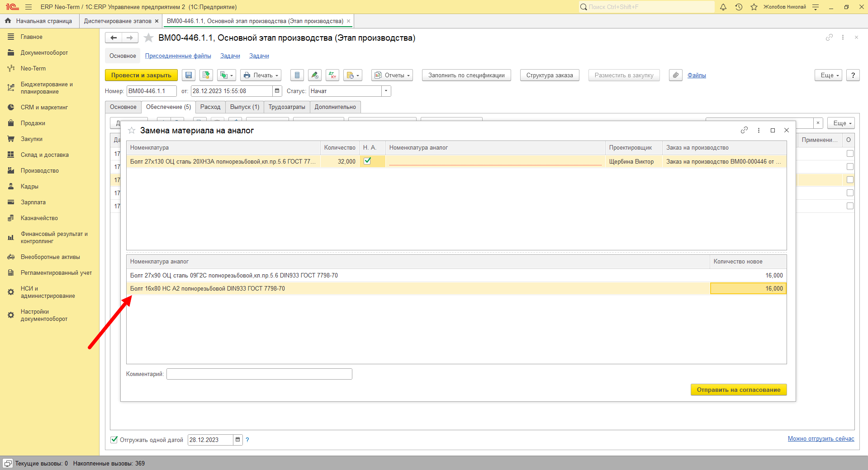Add this document to favorites star
Viewport: 868px width, 470px height.
pos(148,38)
